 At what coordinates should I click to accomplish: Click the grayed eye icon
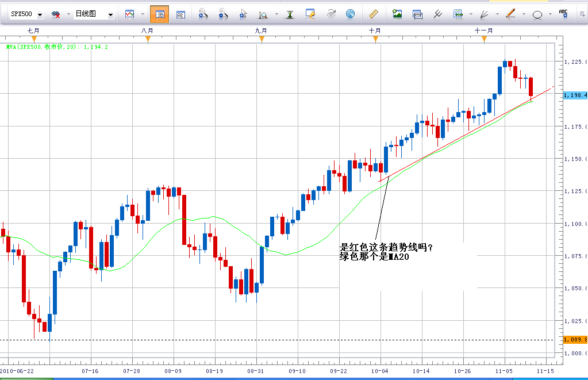coord(330,14)
